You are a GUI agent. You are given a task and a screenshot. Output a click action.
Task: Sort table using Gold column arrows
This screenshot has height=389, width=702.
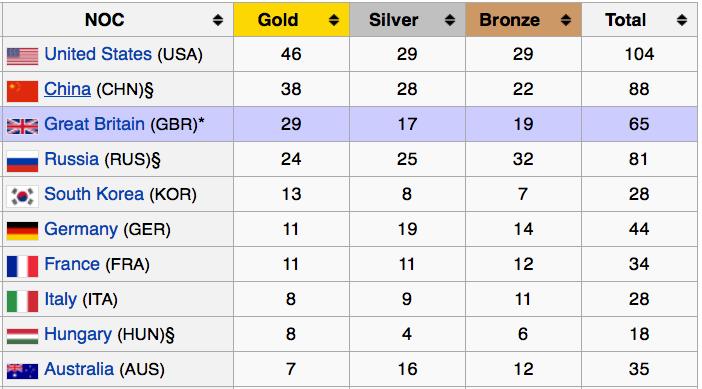click(x=334, y=20)
